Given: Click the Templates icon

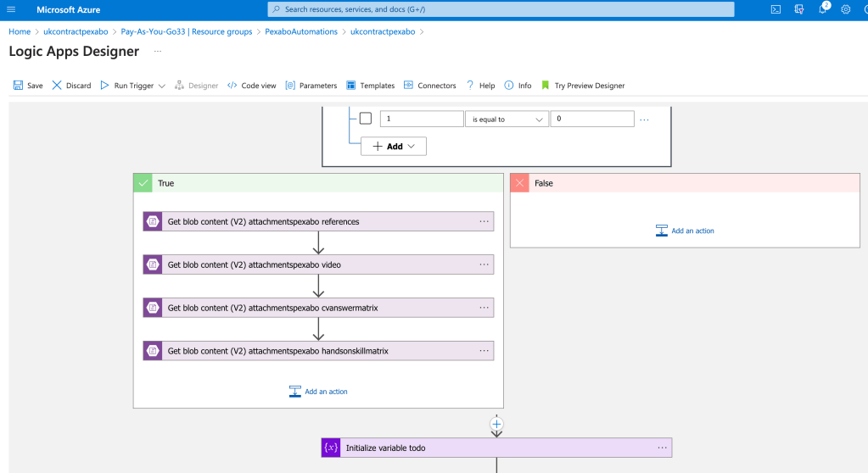Looking at the screenshot, I should tap(351, 86).
